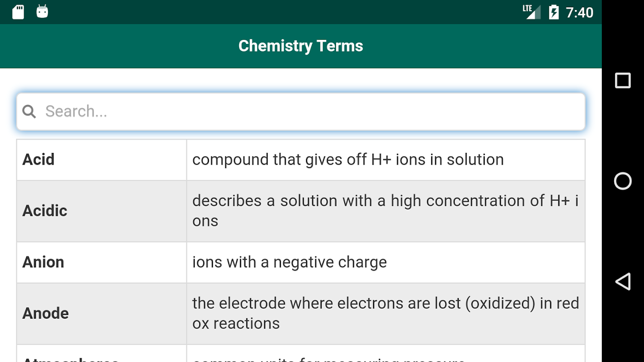Tap the search magnifier icon
Screen dimensions: 644x362
click(x=29, y=111)
